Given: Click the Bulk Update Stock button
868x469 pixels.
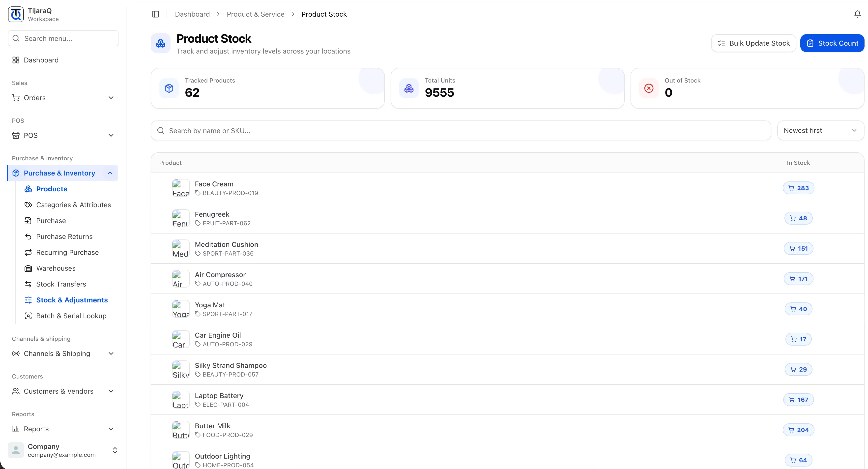Looking at the screenshot, I should [x=753, y=43].
